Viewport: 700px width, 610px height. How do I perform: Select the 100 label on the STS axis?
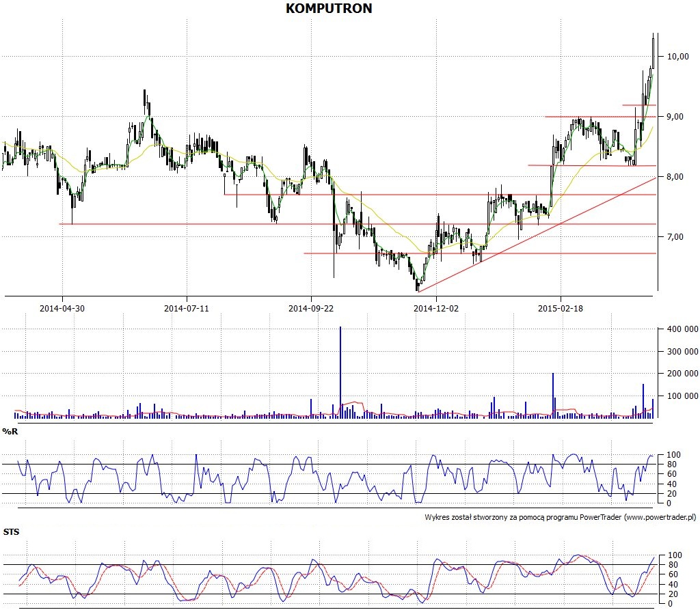click(x=675, y=555)
